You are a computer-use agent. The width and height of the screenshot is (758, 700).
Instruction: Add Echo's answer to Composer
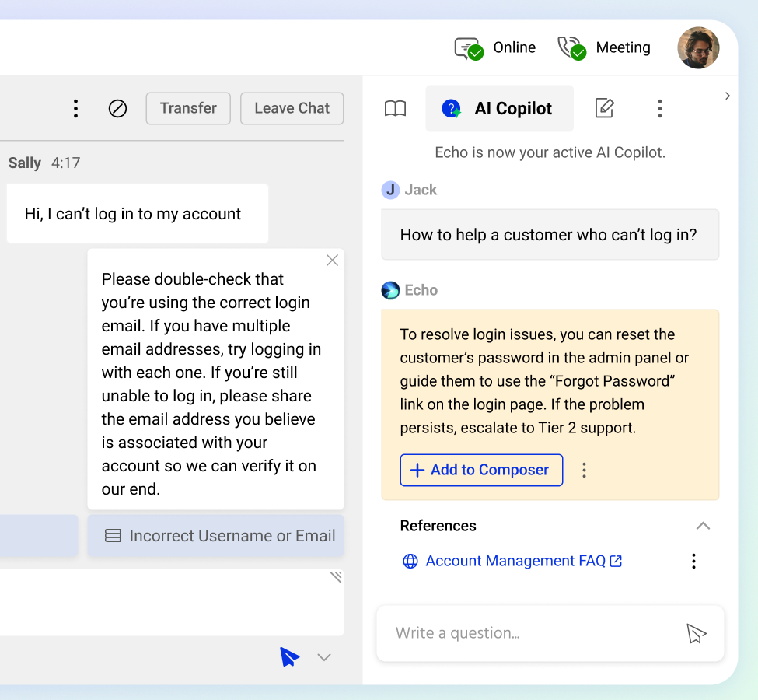(481, 471)
